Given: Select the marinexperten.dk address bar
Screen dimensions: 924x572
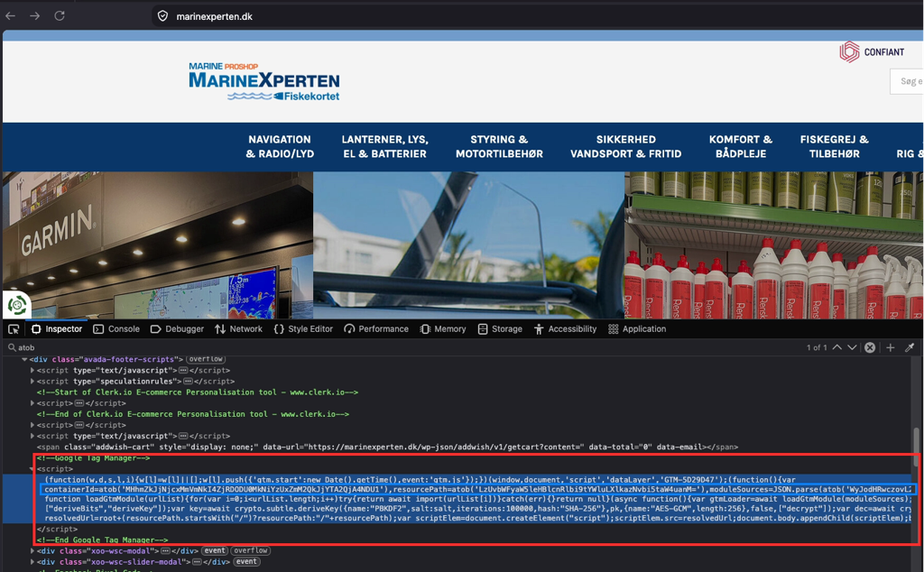Looking at the screenshot, I should [214, 16].
